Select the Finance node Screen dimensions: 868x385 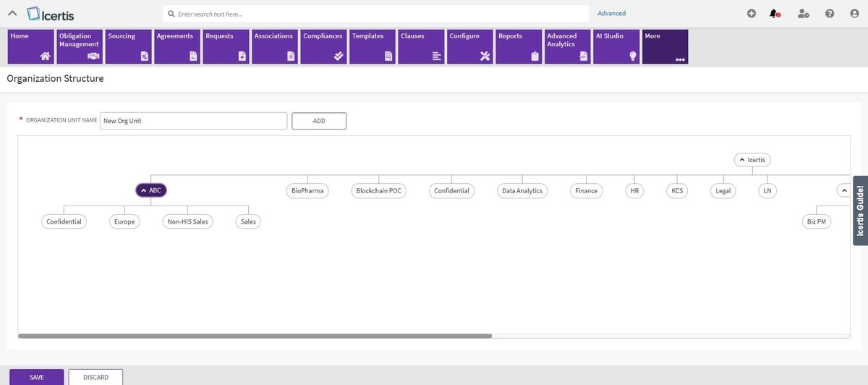(587, 190)
